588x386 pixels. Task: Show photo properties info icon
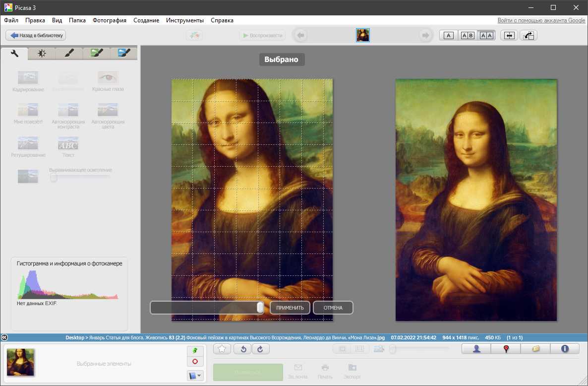(x=565, y=349)
